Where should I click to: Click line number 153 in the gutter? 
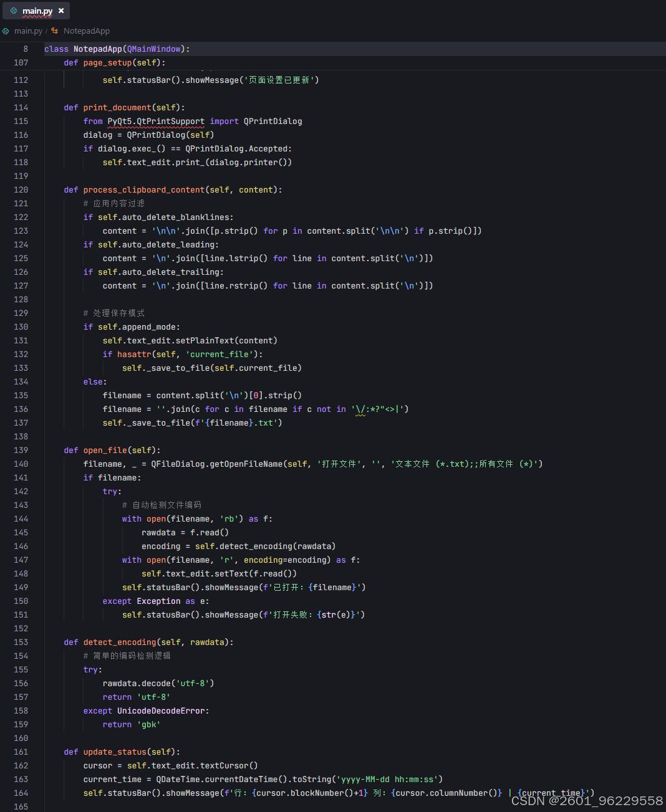[21, 642]
